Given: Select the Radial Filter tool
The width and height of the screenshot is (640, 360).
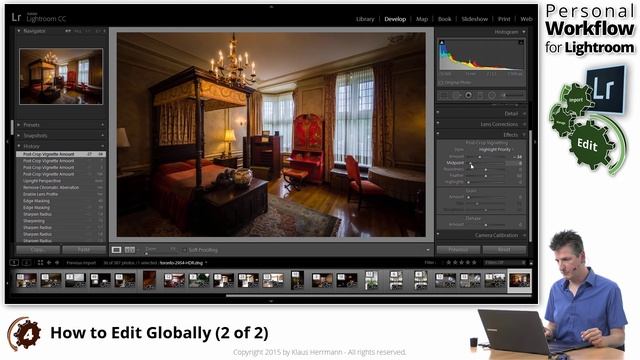Looking at the screenshot, I should [492, 95].
